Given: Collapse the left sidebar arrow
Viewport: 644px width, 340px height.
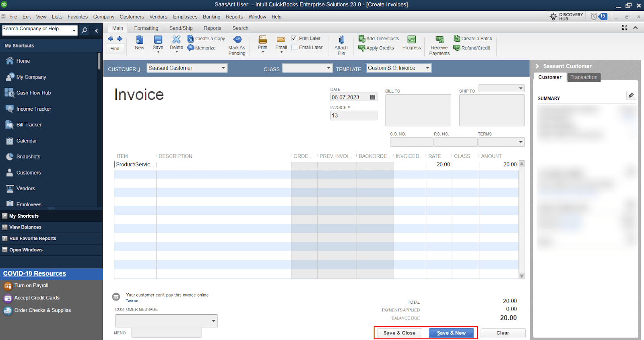Looking at the screenshot, I should (x=97, y=31).
